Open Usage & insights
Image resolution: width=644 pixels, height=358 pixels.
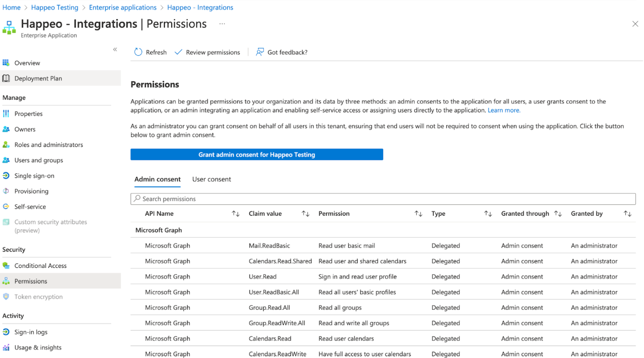coord(38,347)
